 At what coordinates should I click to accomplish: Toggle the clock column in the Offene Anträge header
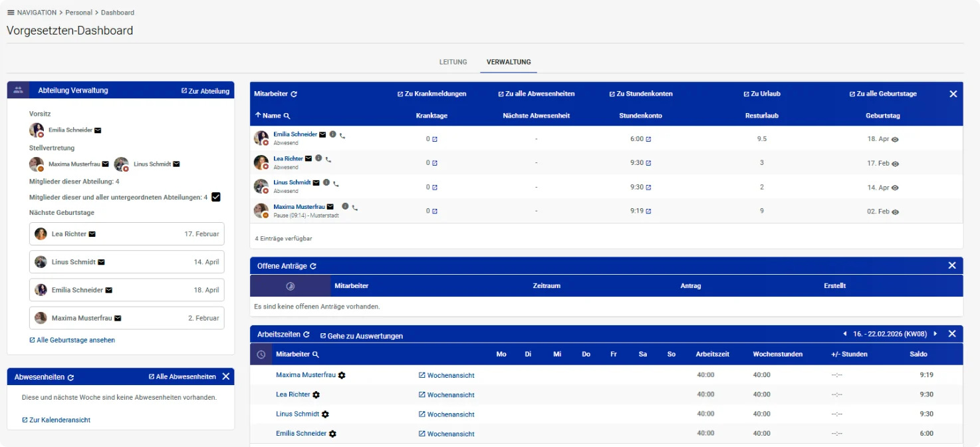tap(291, 286)
